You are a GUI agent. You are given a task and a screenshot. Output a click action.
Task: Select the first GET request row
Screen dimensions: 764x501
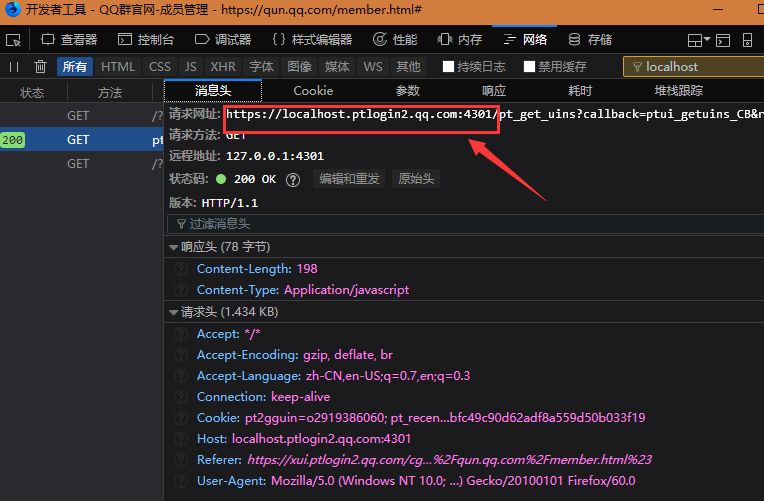[82, 116]
